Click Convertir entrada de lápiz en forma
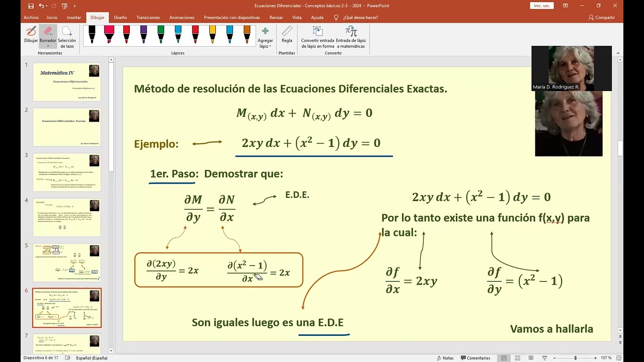Image resolution: width=644 pixels, height=362 pixels. (x=317, y=37)
